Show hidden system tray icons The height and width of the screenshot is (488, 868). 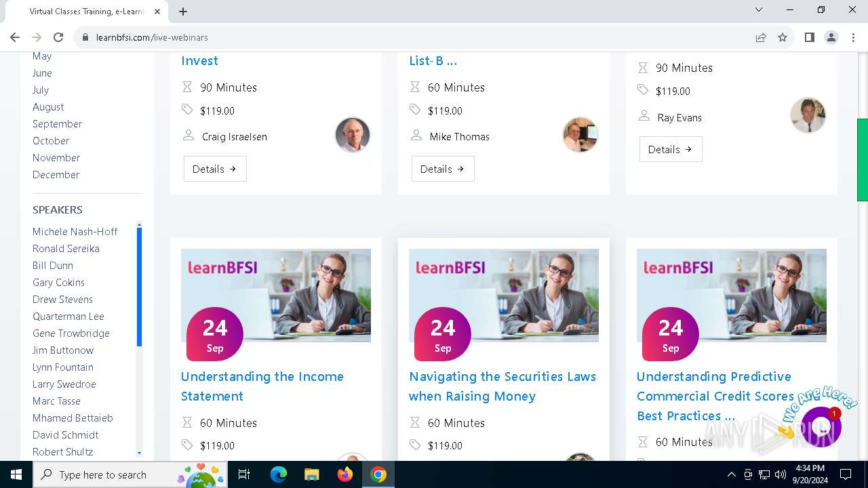click(731, 474)
